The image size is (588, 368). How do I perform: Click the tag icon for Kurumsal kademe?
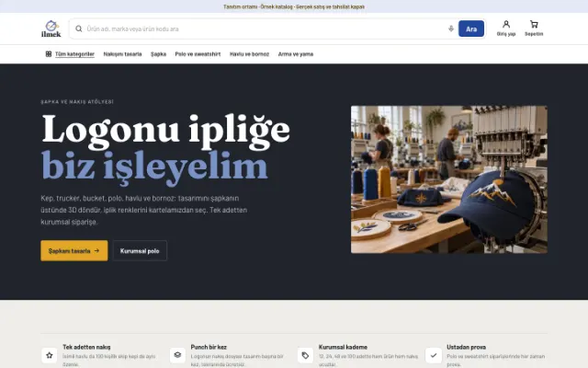pyautogui.click(x=305, y=355)
